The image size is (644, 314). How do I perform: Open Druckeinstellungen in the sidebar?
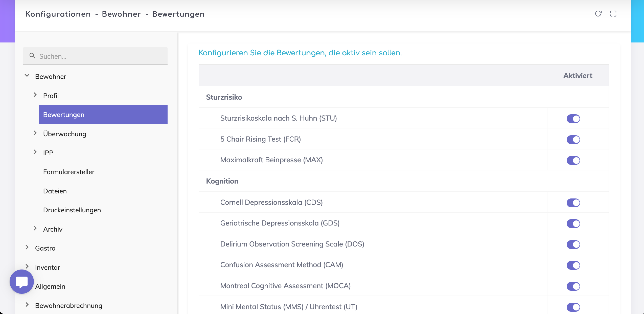tap(72, 210)
